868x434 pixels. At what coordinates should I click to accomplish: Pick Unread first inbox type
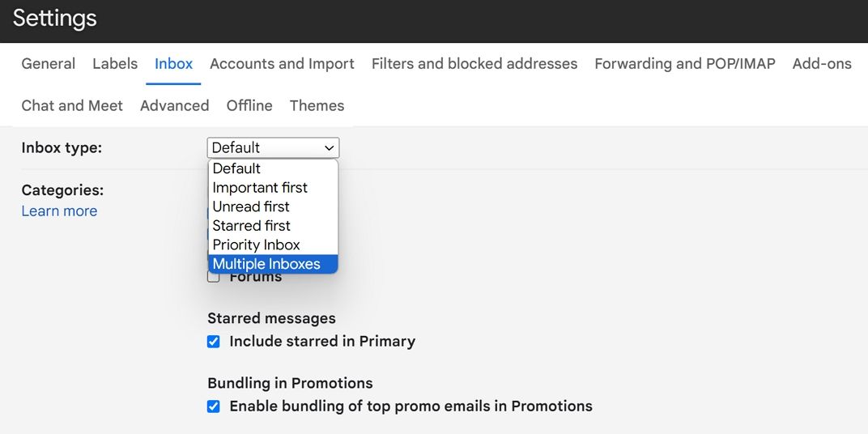point(251,206)
